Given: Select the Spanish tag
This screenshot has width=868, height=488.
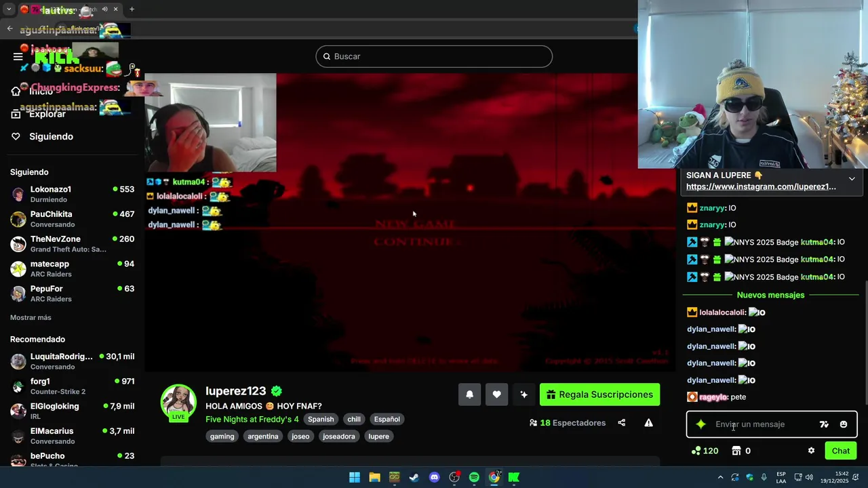Looking at the screenshot, I should point(321,419).
